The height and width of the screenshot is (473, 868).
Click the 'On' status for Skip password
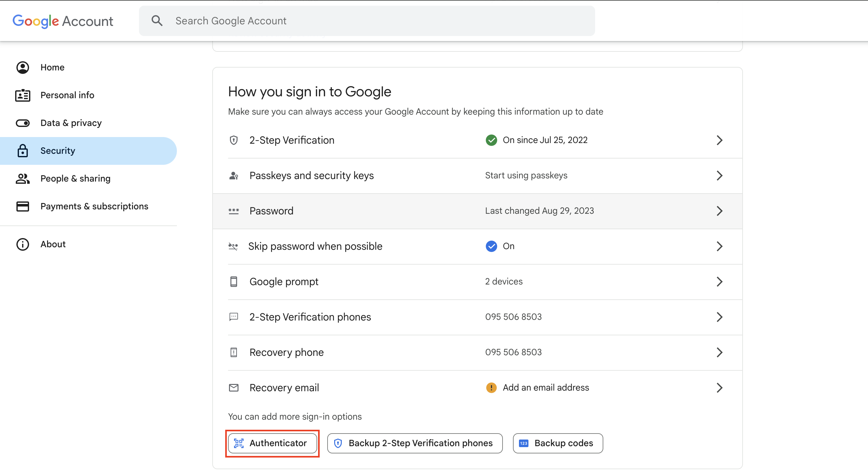click(509, 246)
